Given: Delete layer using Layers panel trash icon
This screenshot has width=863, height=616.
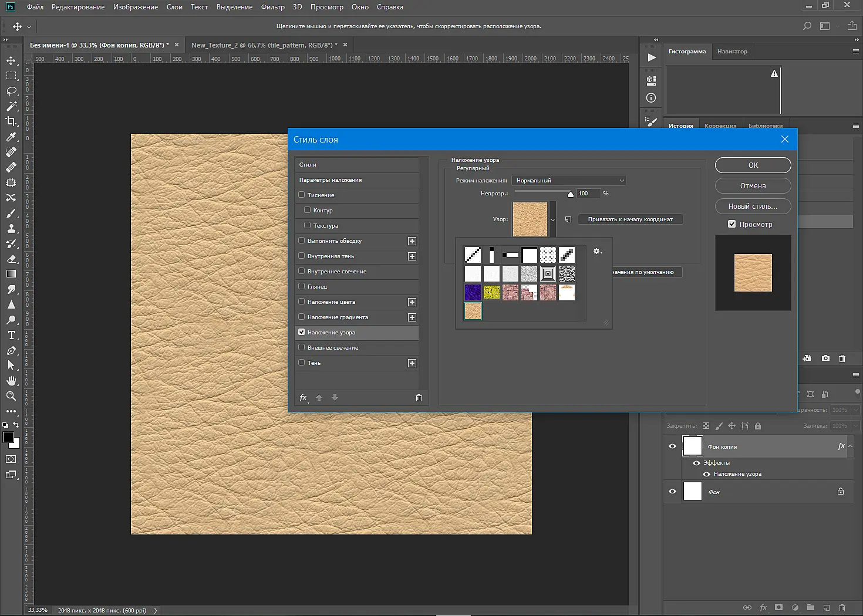Looking at the screenshot, I should (842, 608).
